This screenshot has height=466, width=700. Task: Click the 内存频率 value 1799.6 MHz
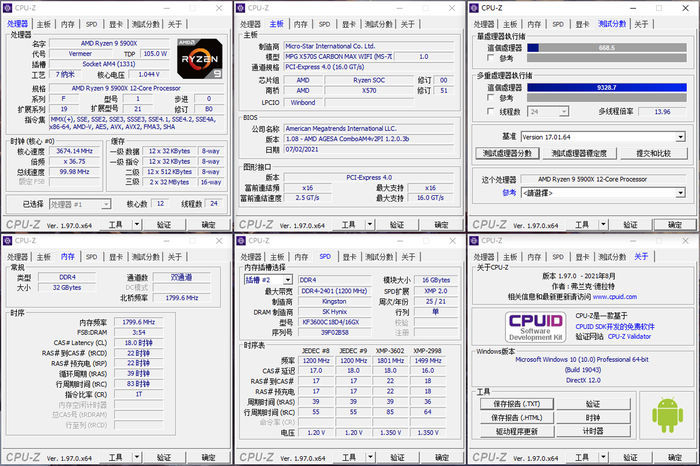(x=138, y=322)
